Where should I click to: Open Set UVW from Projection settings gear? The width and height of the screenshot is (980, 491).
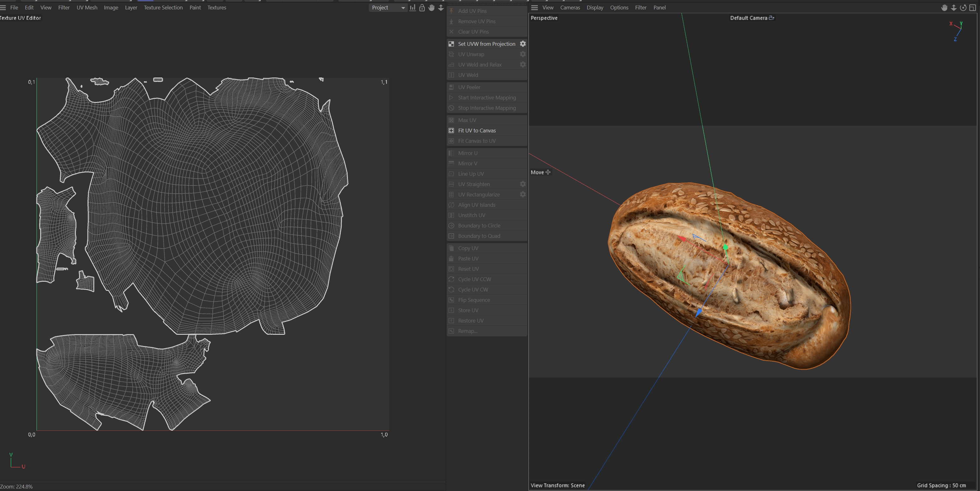point(523,44)
